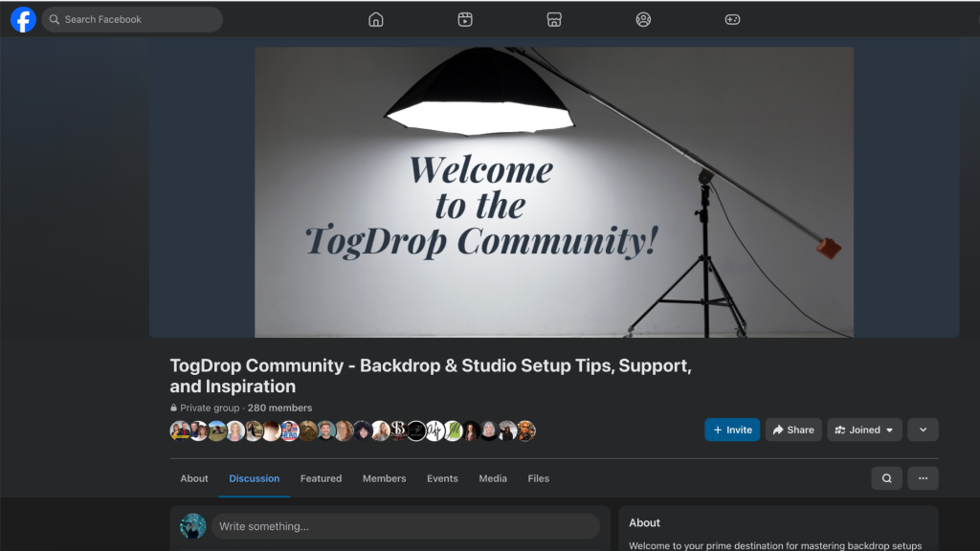The image size is (980, 551).
Task: Open the Files tab
Action: pos(538,478)
